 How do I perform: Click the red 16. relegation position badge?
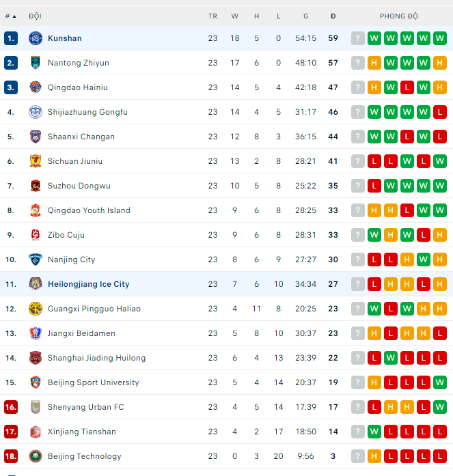[10, 407]
